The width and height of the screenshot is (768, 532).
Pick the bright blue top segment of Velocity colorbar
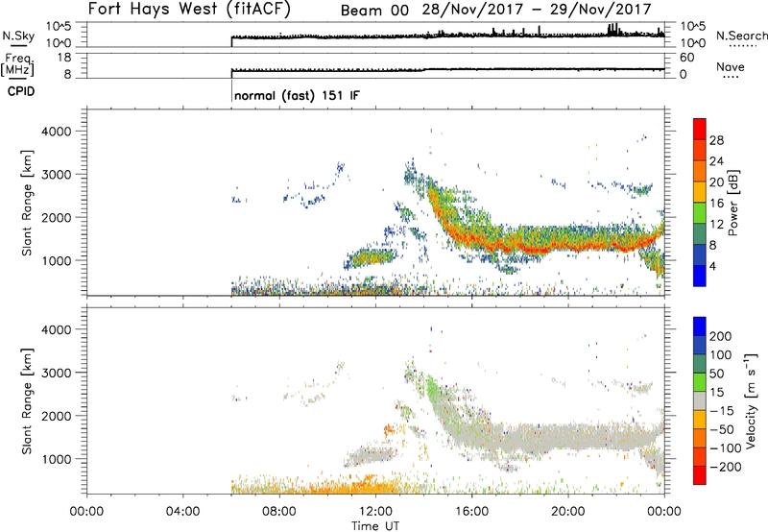click(700, 326)
